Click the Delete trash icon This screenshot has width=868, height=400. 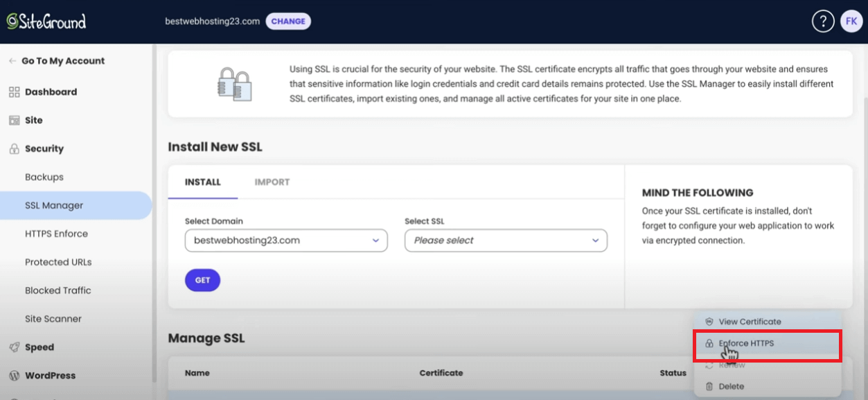tap(709, 386)
